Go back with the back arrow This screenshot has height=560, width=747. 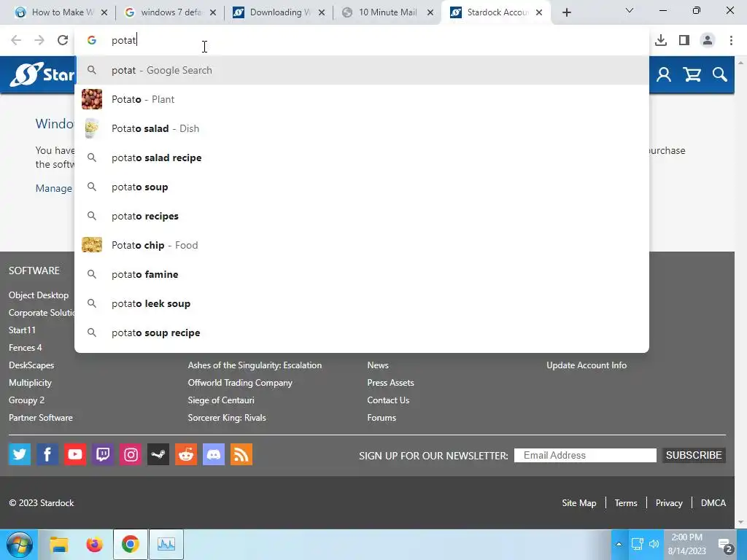tap(16, 40)
